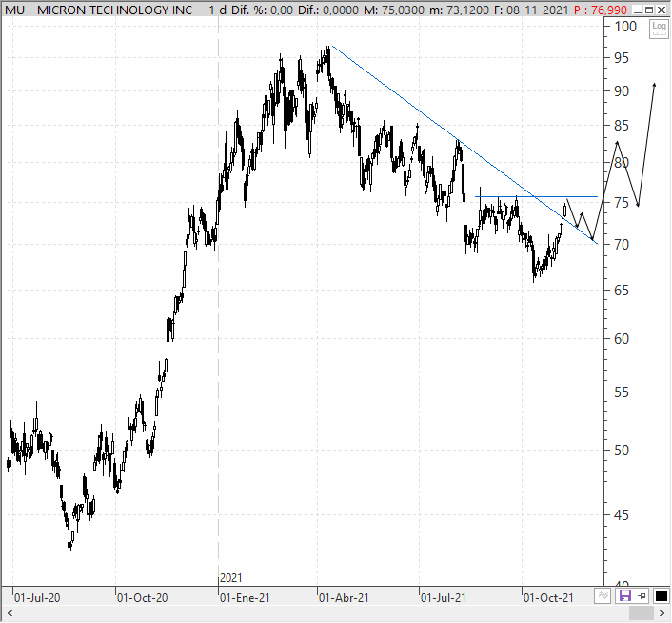The height and width of the screenshot is (623, 672).
Task: Click the 2021 year marker label
Action: (231, 578)
